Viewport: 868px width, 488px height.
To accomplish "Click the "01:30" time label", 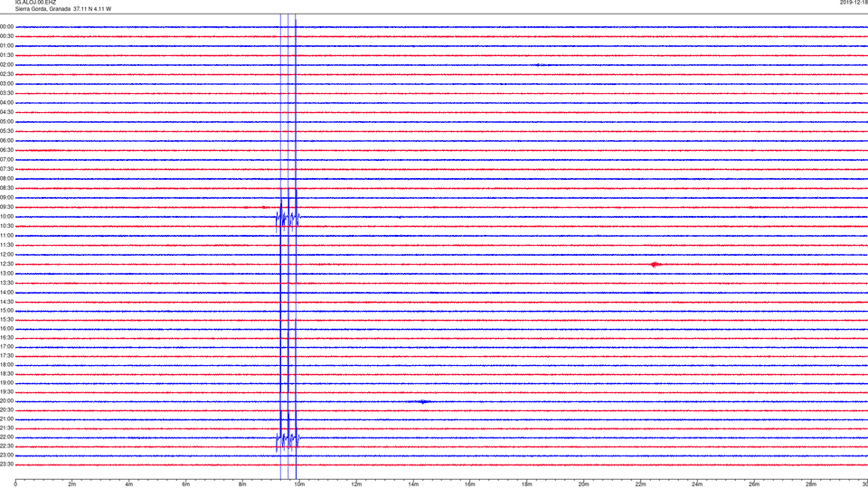I will [6, 55].
